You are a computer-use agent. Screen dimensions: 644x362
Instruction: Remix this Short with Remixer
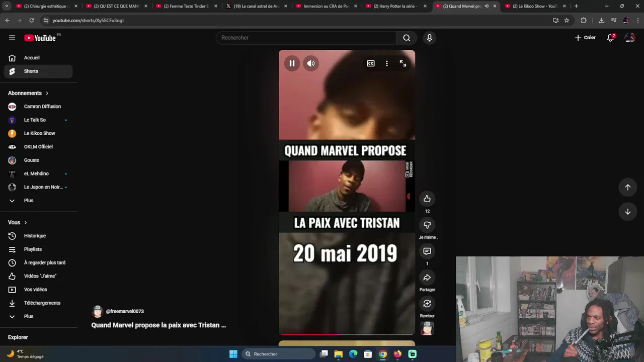427,304
